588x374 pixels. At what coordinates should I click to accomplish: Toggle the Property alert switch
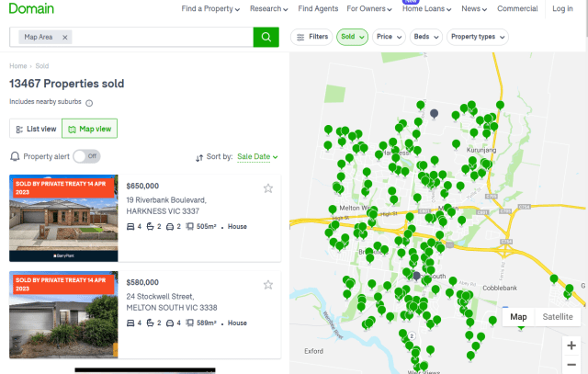[86, 156]
